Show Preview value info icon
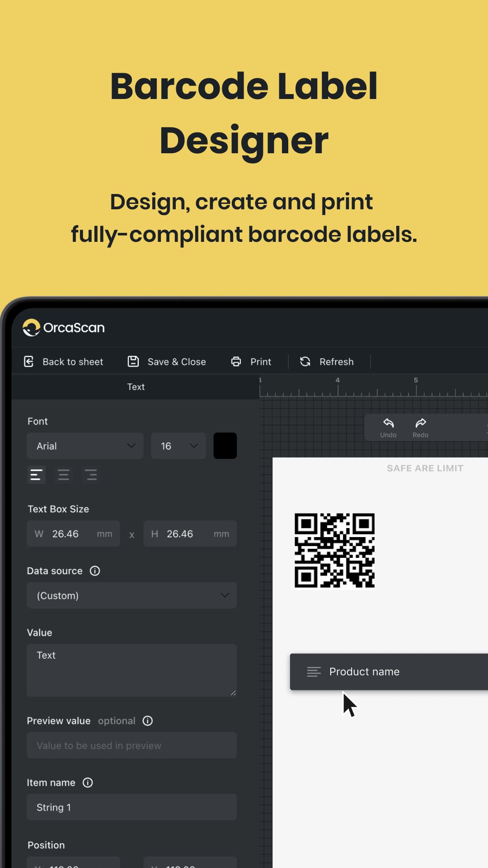This screenshot has width=488, height=868. [148, 721]
